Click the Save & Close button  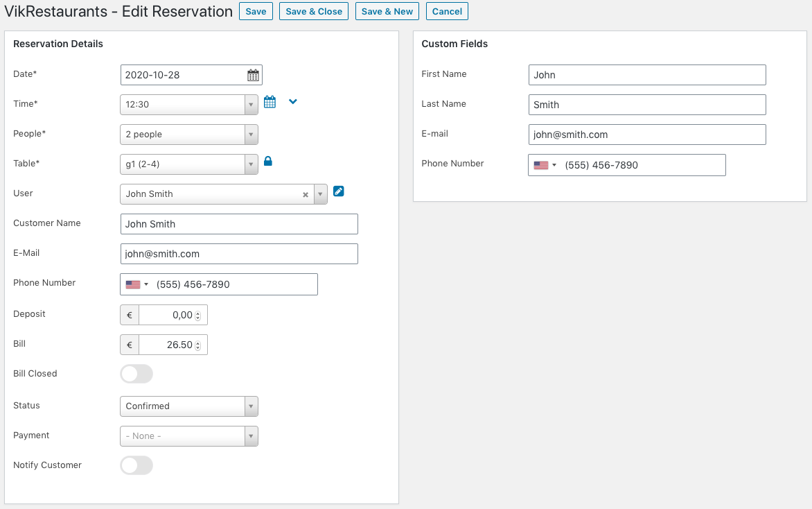314,11
